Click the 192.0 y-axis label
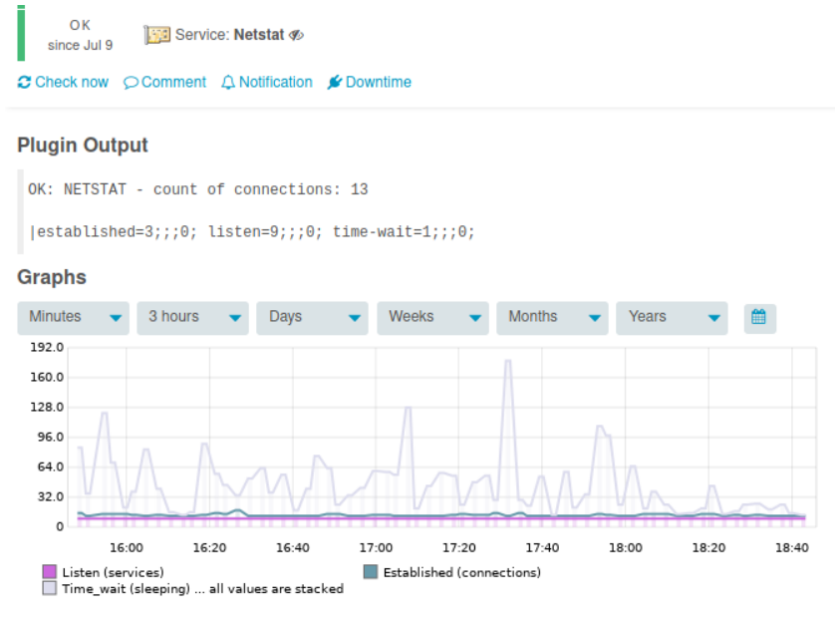840x623 pixels. 47,347
